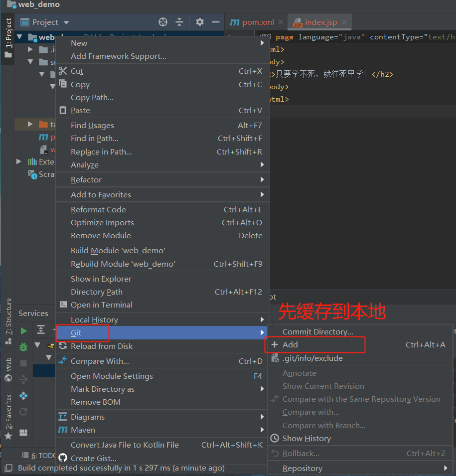This screenshot has height=476, width=456.
Task: Choose Replace in Path...
Action: click(x=163, y=152)
